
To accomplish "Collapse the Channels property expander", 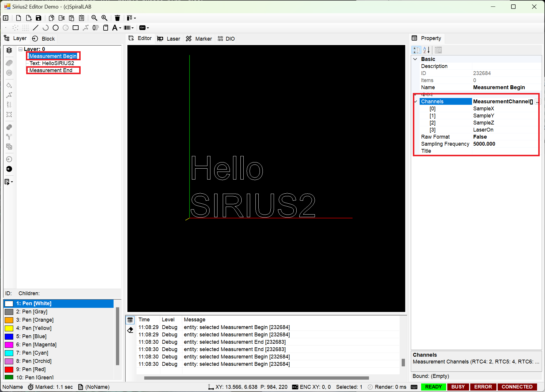I will [x=416, y=102].
